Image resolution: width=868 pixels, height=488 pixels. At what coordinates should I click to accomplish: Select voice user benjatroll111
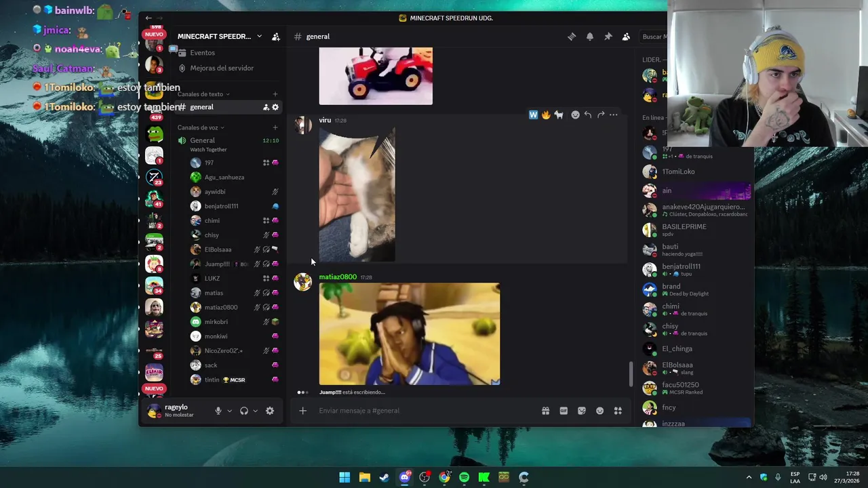tap(221, 206)
